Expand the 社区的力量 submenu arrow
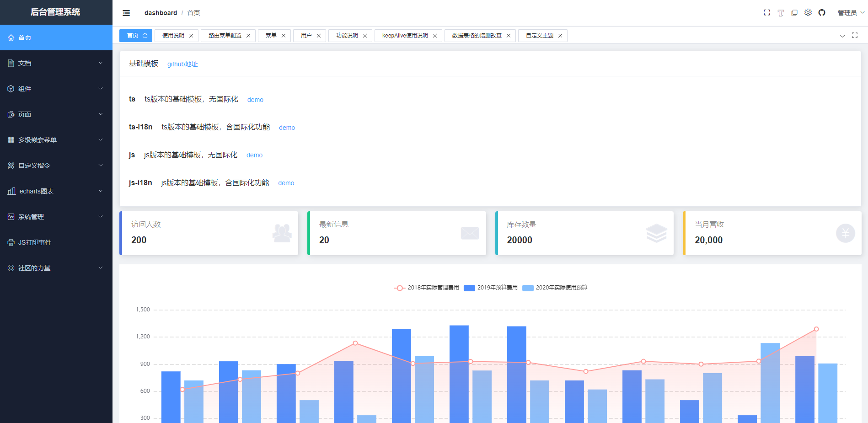868x423 pixels. 101,268
